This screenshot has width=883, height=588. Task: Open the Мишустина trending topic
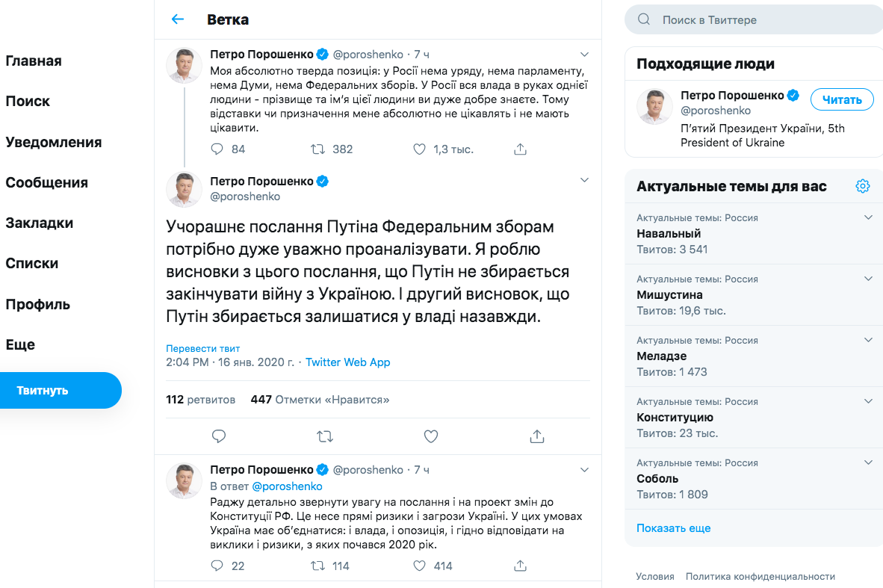[670, 294]
